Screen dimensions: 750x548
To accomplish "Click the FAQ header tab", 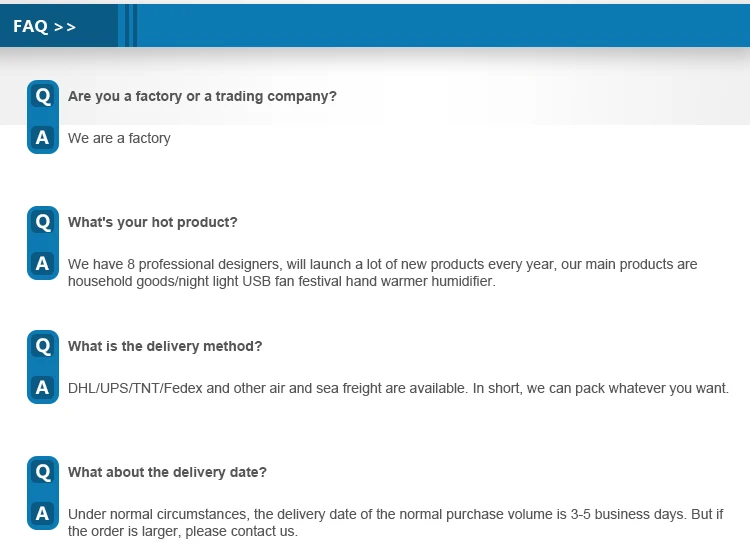I will (x=32, y=26).
